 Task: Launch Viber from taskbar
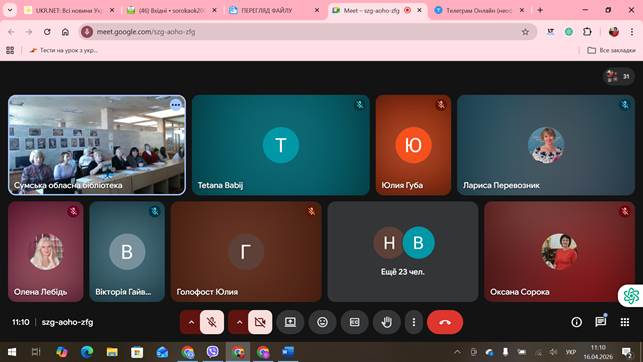pos(212,352)
